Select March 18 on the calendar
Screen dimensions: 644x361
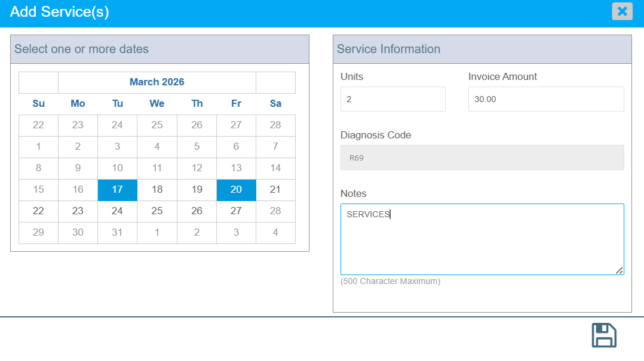[157, 190]
